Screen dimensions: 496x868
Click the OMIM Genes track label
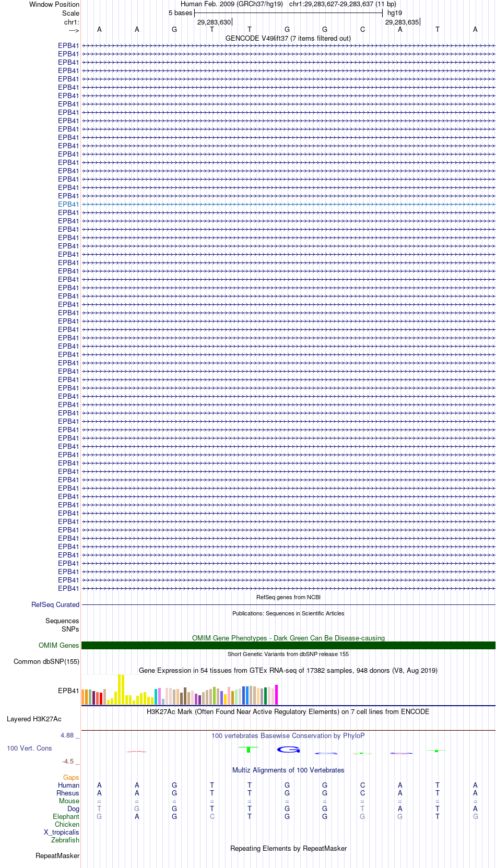[59, 646]
